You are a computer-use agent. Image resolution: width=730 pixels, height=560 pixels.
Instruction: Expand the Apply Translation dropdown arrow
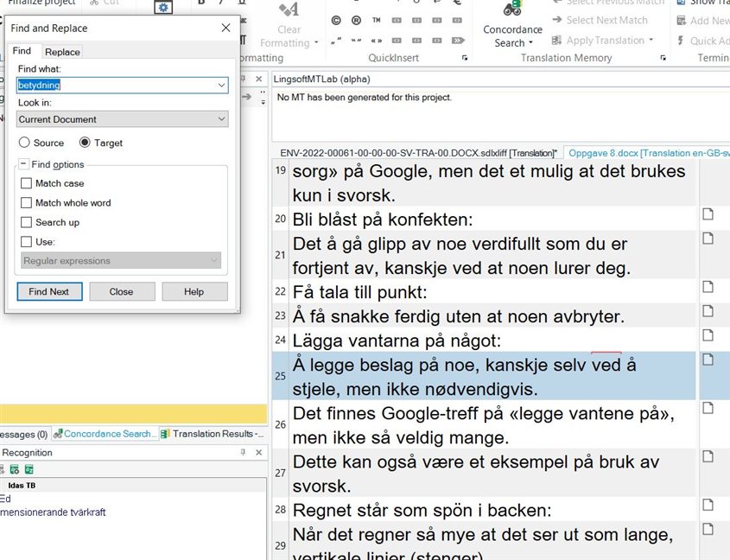pos(651,40)
